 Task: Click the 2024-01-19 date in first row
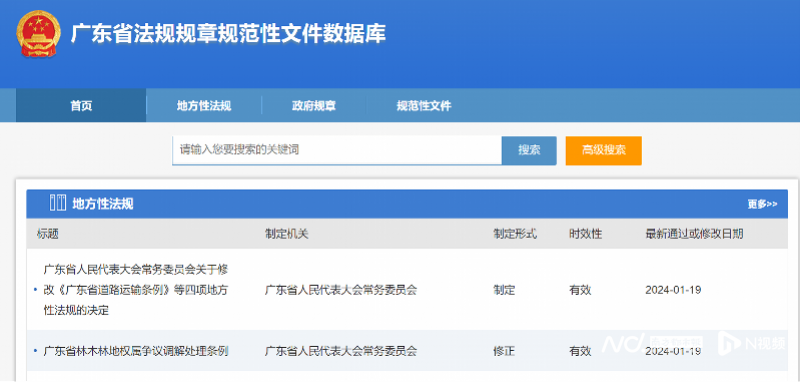pyautogui.click(x=673, y=290)
